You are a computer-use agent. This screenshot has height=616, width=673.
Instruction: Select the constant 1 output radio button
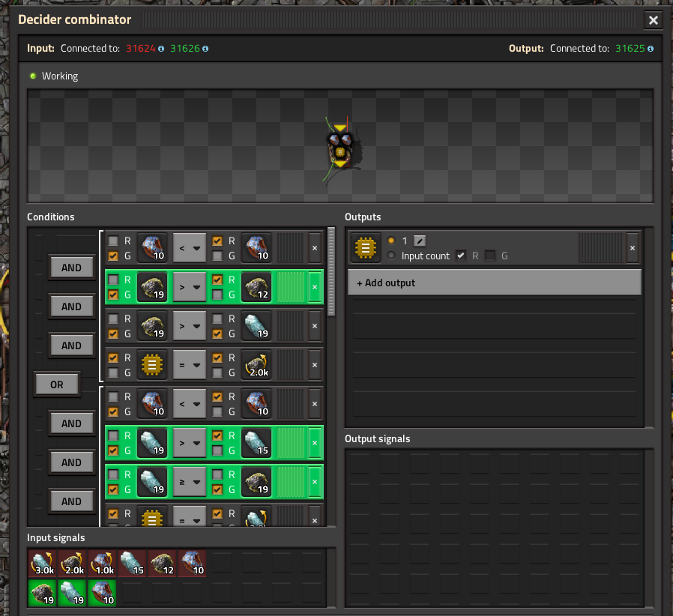click(391, 241)
